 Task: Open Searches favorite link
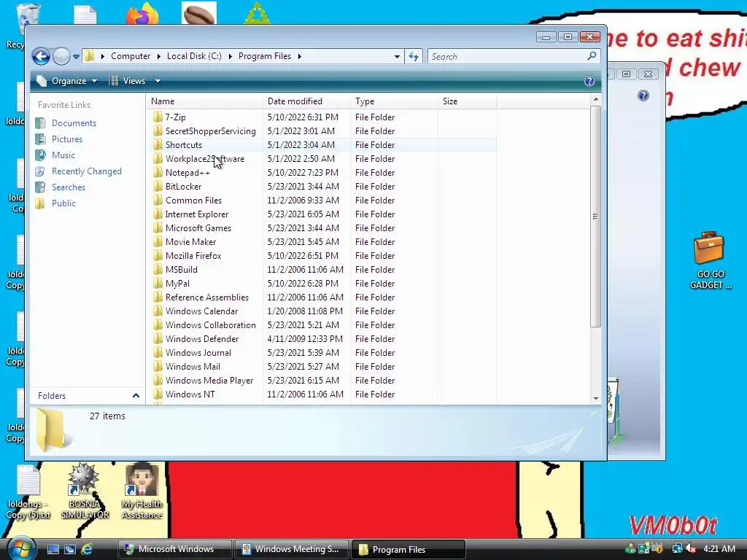click(x=69, y=187)
